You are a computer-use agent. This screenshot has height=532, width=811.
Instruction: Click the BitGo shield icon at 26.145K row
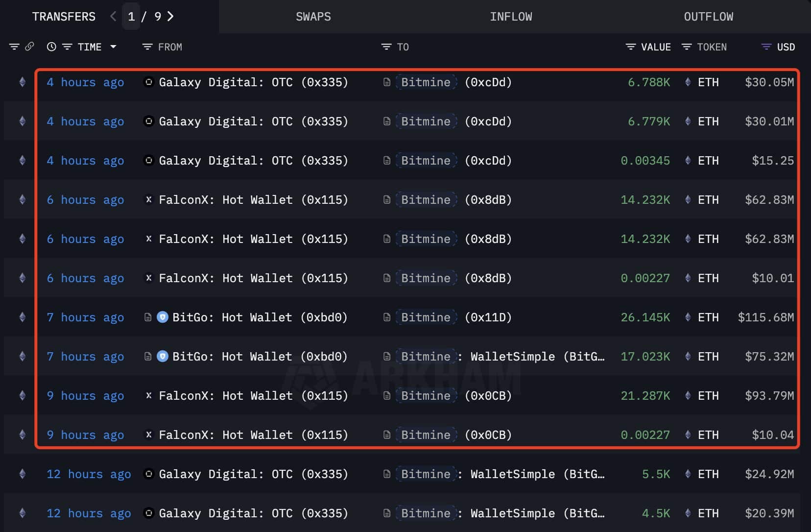(x=163, y=317)
